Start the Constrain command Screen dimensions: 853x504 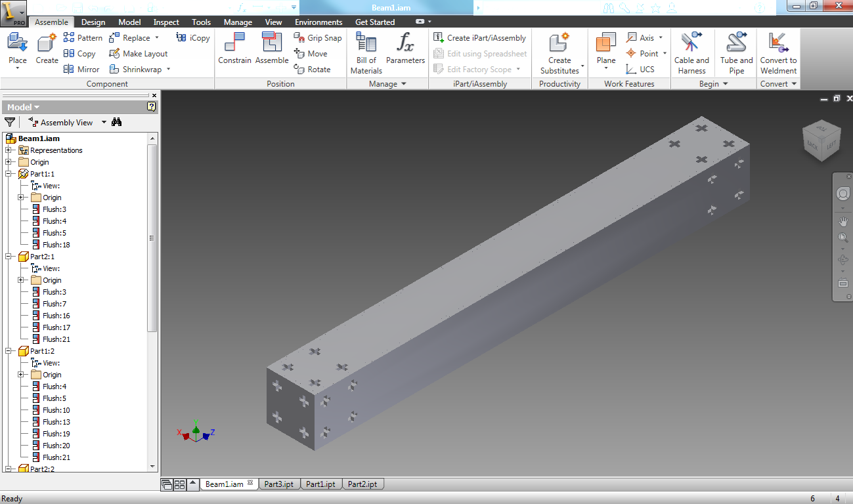[234, 50]
